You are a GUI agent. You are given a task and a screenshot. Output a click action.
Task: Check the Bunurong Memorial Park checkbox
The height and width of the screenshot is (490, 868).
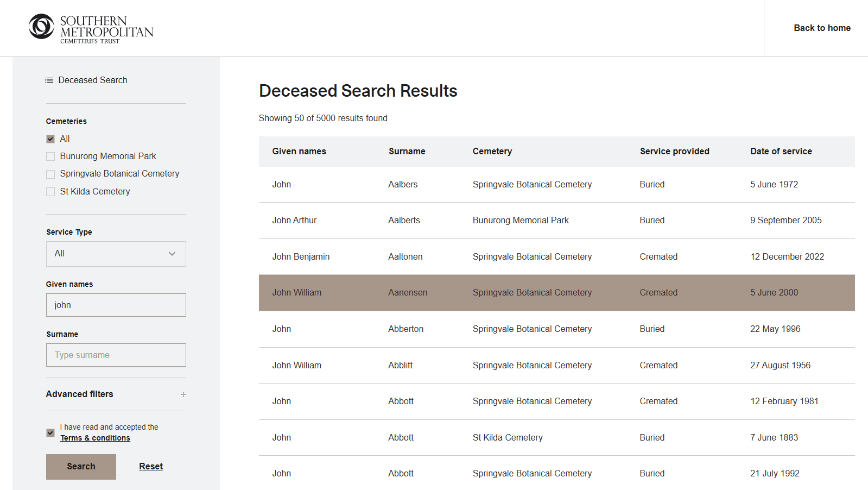pos(50,156)
